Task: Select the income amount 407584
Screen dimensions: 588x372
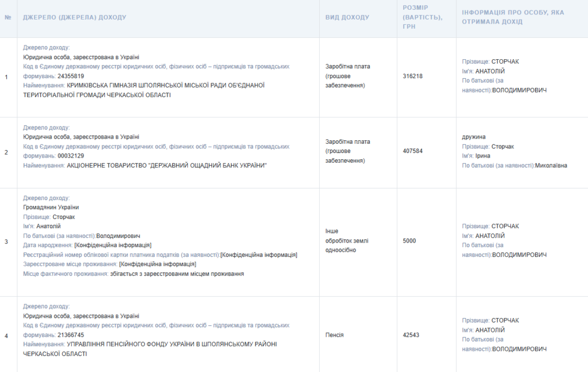Action: tap(413, 151)
